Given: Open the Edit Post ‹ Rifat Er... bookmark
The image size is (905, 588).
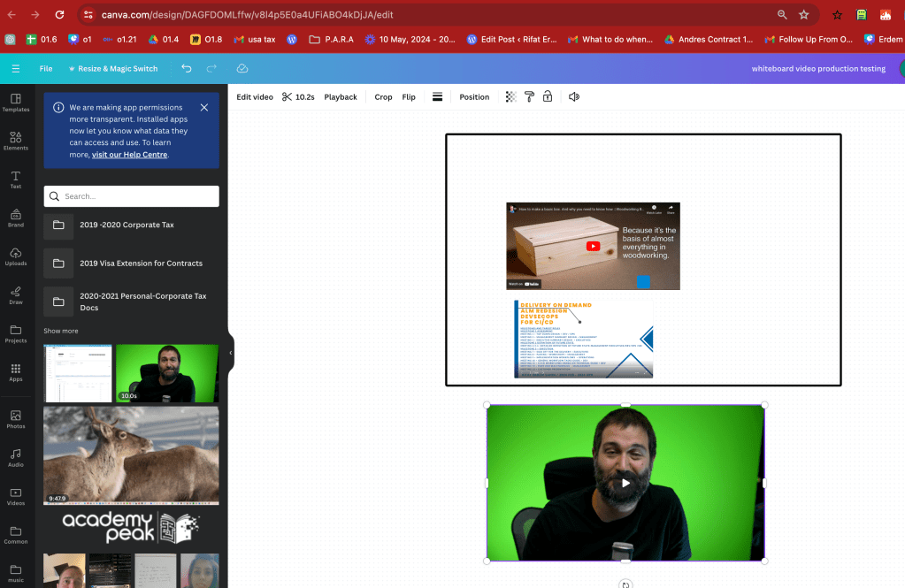Looking at the screenshot, I should click(x=512, y=39).
